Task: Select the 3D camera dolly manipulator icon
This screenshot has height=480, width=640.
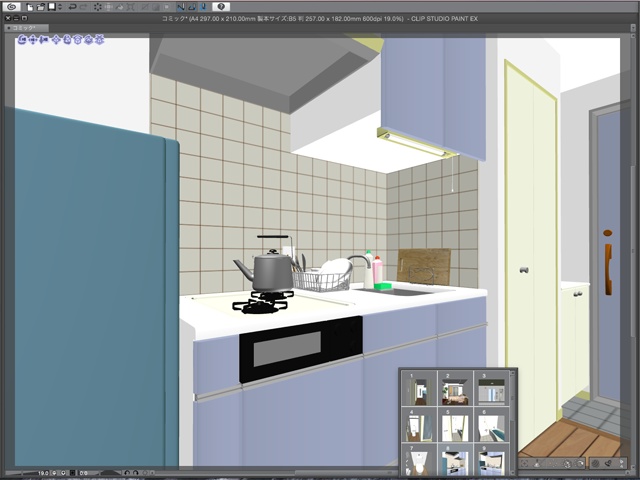Action: click(x=44, y=40)
